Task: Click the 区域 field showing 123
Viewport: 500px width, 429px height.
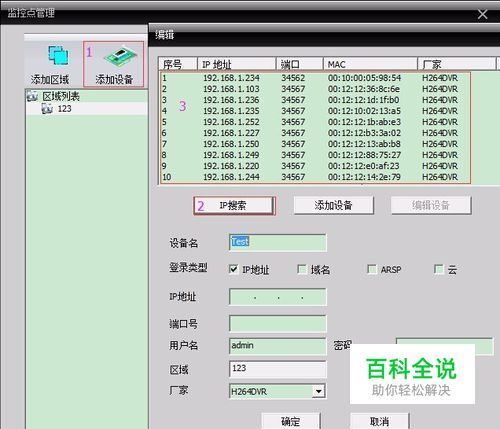Action: tap(278, 369)
